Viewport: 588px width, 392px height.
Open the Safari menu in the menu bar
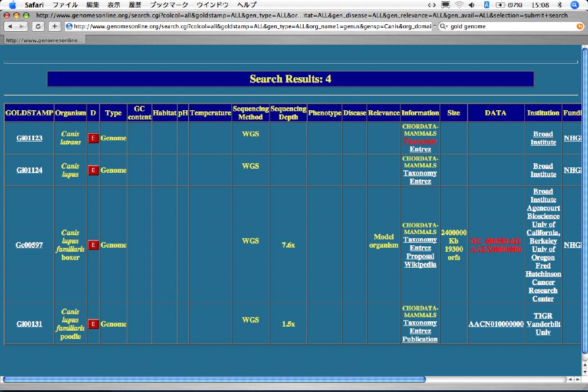pos(34,5)
